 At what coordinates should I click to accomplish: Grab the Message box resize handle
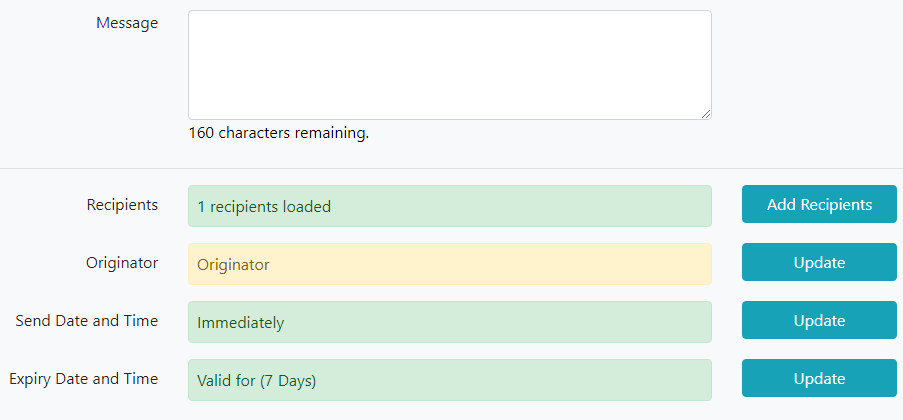pyautogui.click(x=705, y=114)
